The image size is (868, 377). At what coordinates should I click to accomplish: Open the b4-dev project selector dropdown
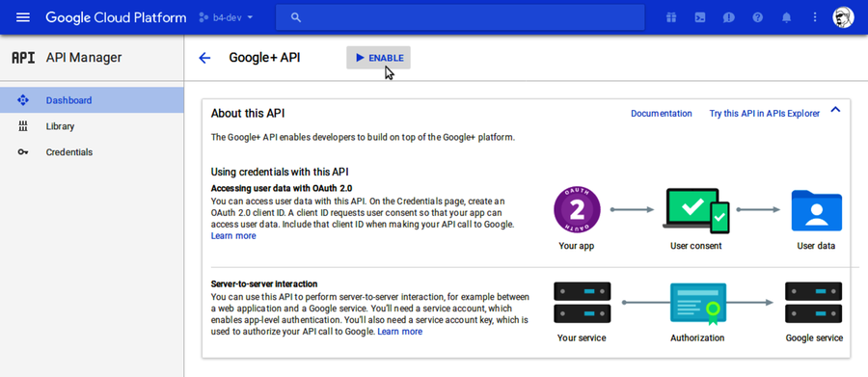226,17
